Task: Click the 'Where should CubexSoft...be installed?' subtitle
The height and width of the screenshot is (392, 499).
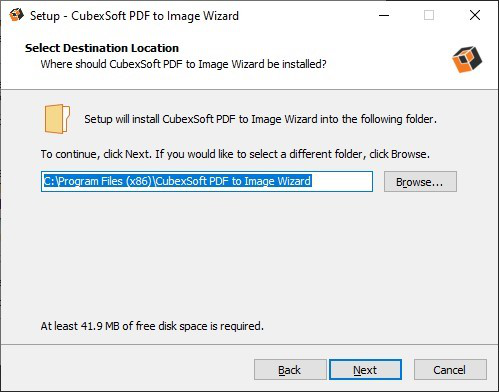Action: pyautogui.click(x=183, y=64)
